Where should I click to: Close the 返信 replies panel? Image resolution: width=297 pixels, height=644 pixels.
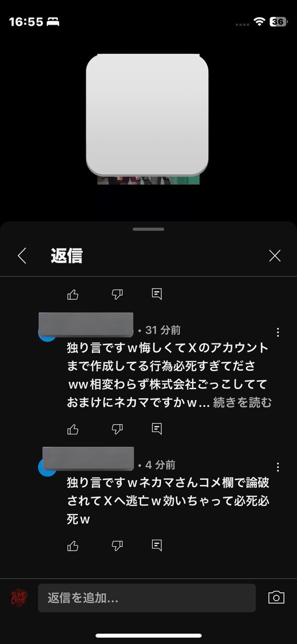[x=275, y=256]
